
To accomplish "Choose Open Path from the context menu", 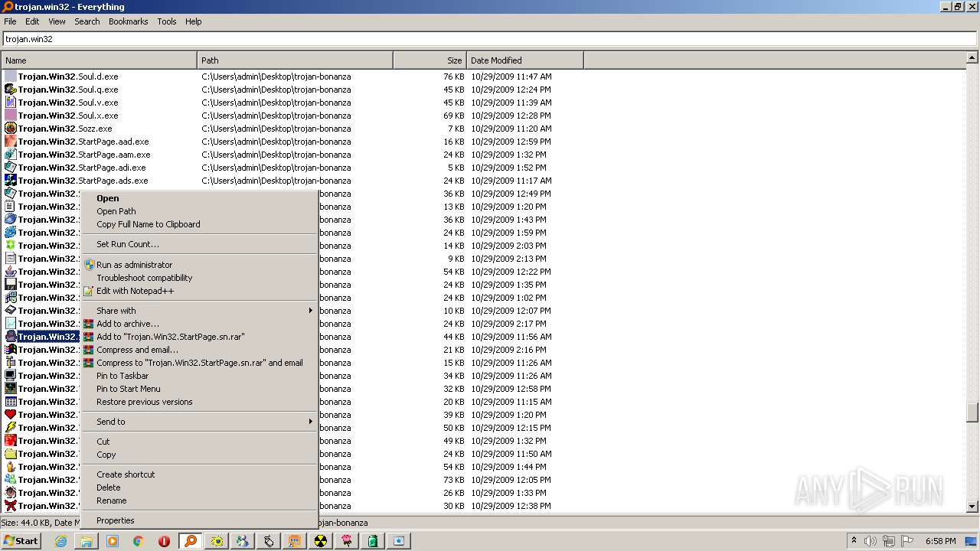I will (199, 211).
